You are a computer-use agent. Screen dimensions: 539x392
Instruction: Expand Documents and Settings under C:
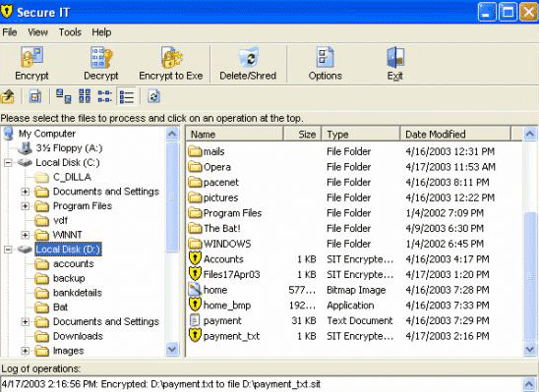26,192
